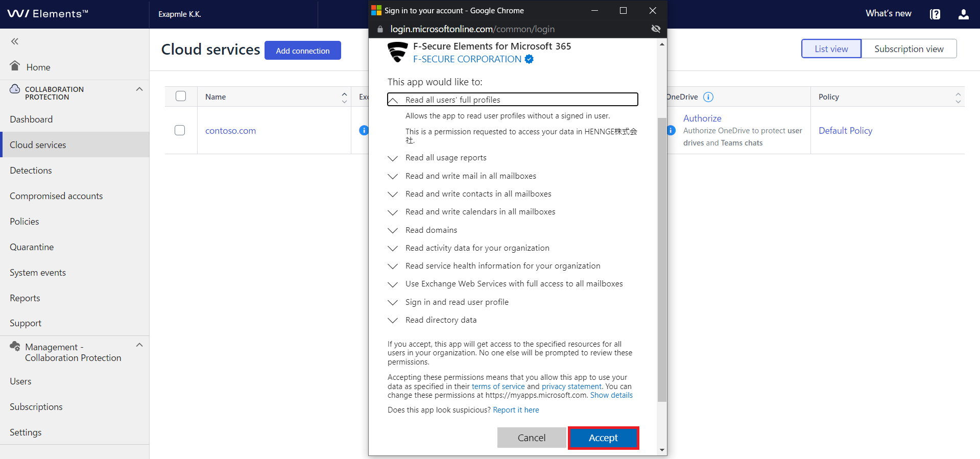980x459 pixels.
Task: Open the contoso.com link
Action: [x=230, y=131]
